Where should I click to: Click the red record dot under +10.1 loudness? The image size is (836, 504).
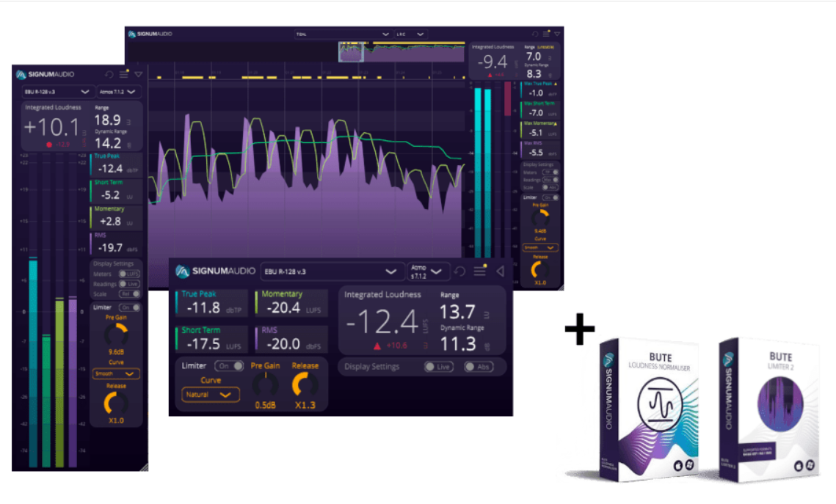click(x=49, y=145)
